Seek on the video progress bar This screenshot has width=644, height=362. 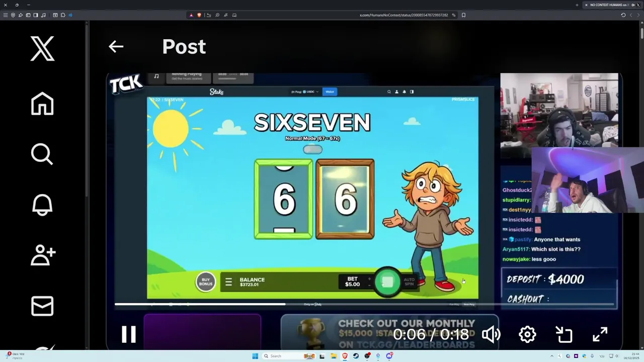pos(364,304)
